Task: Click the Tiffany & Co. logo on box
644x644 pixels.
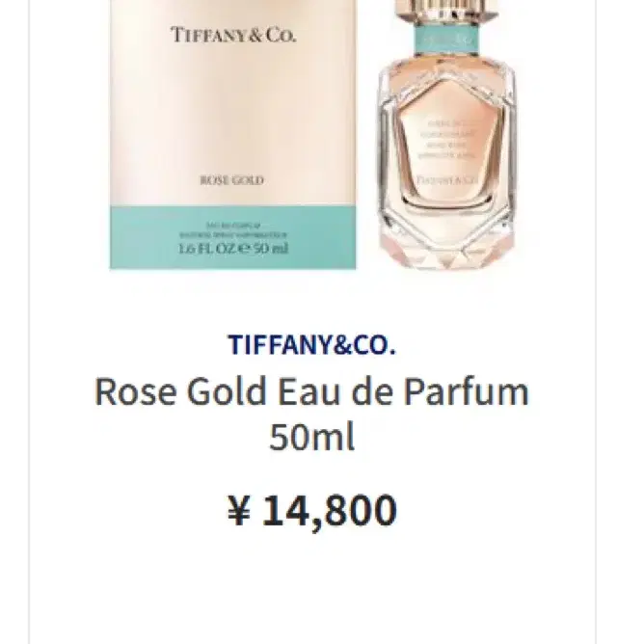Action: (x=233, y=35)
